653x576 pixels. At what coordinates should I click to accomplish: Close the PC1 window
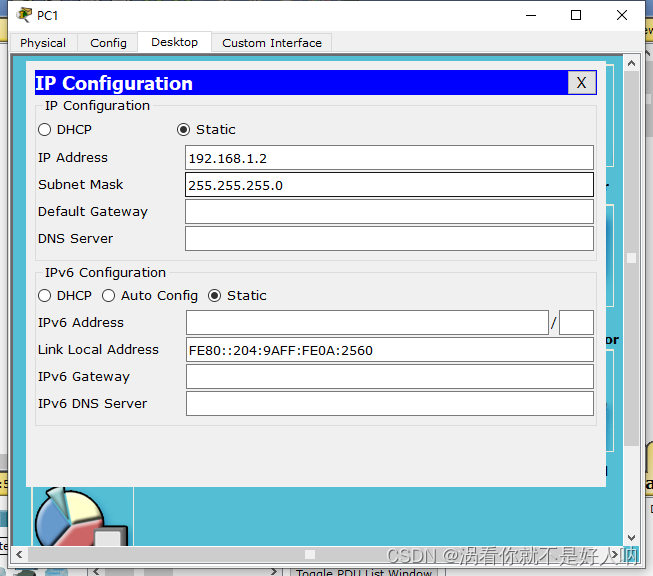pos(622,15)
